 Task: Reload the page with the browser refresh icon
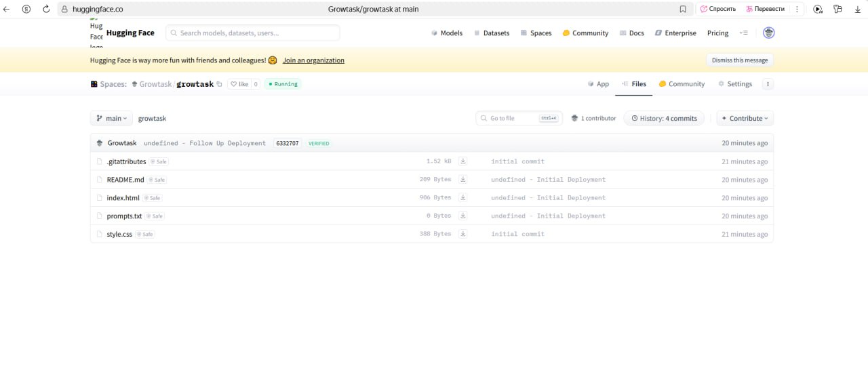tap(46, 9)
